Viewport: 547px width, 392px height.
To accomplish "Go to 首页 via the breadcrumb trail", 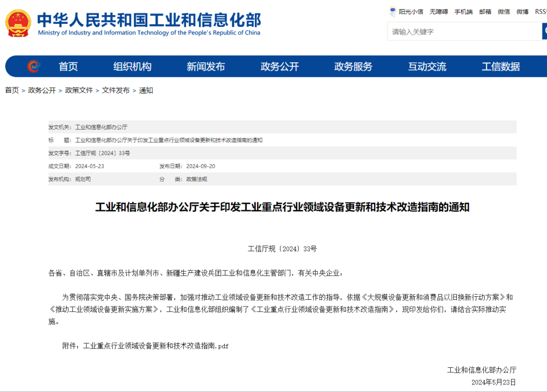I will (12, 90).
